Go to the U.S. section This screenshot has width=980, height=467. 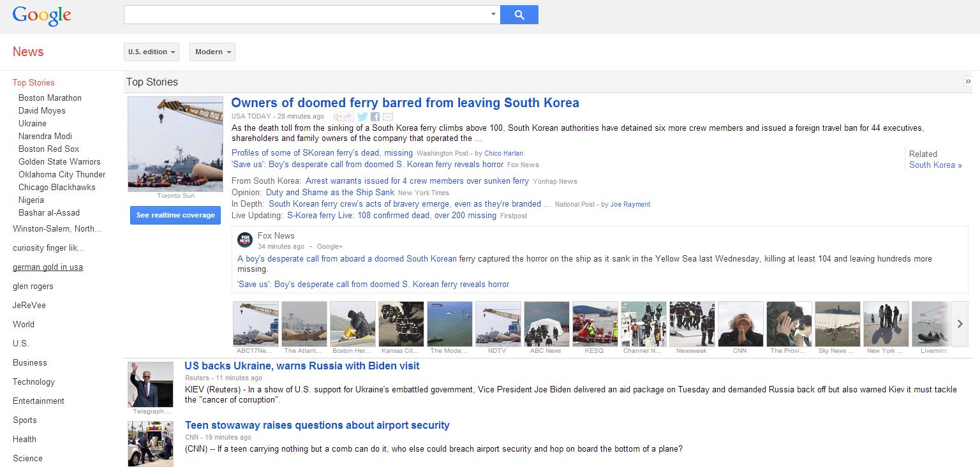20,343
